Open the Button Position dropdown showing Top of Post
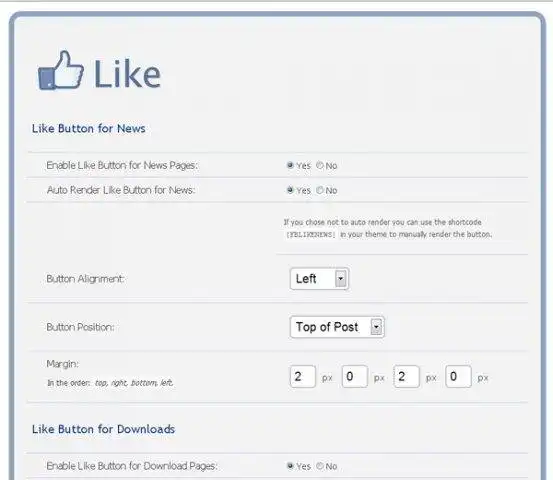The height and width of the screenshot is (480, 553). (x=337, y=327)
